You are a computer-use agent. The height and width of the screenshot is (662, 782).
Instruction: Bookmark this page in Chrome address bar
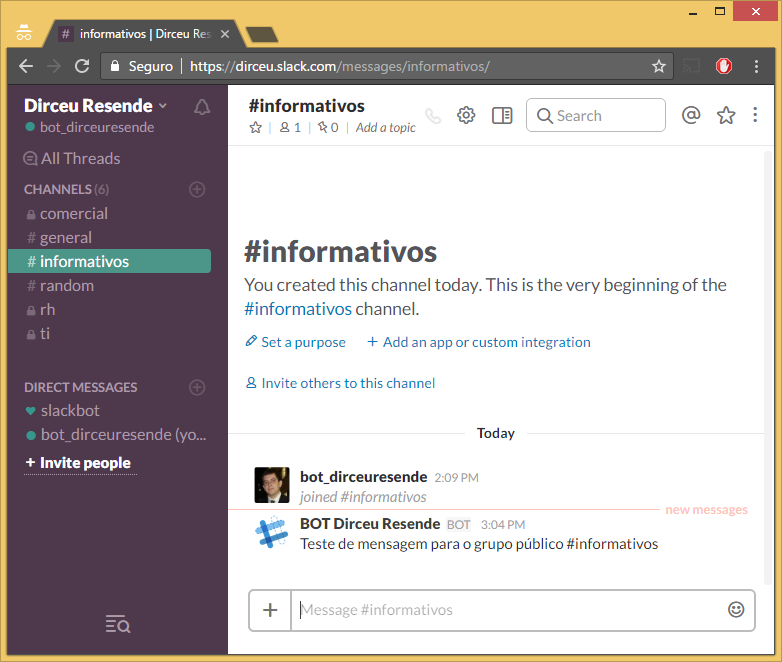[659, 66]
